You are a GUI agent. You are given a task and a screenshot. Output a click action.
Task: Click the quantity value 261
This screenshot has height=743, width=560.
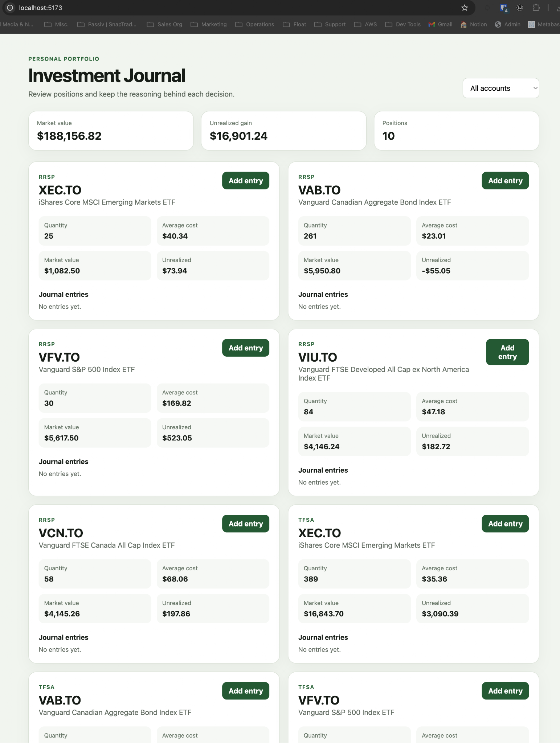[x=310, y=236]
